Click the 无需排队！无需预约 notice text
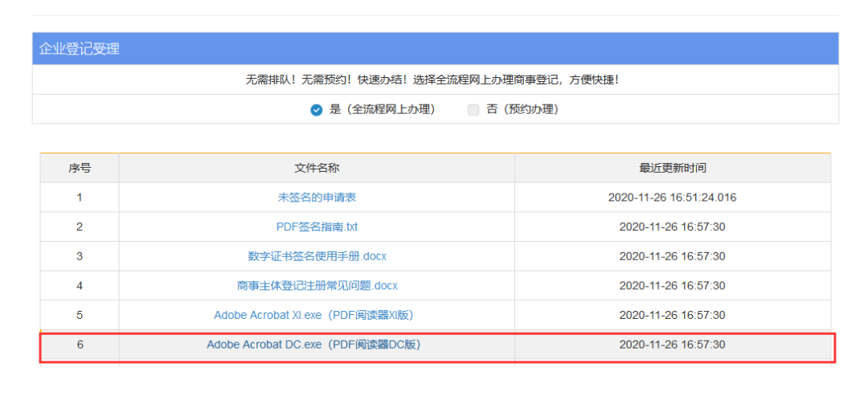The width and height of the screenshot is (868, 396). click(x=432, y=80)
